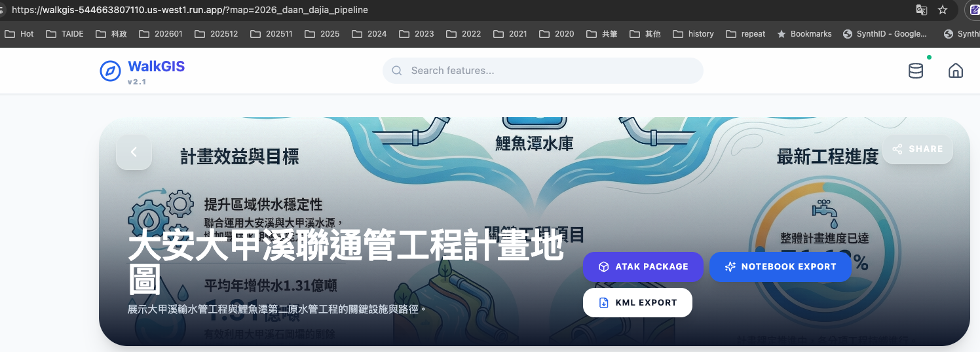
Task: Click the magnifier icon in search bar
Action: [396, 71]
